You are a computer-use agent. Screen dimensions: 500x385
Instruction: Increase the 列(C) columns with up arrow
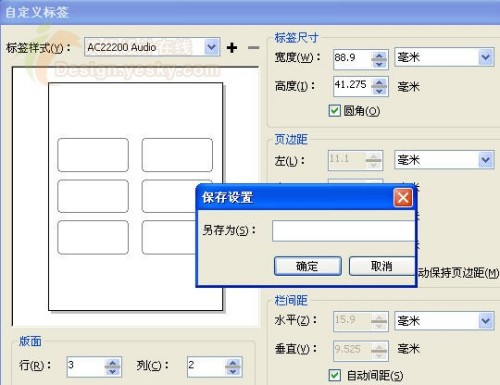point(233,363)
